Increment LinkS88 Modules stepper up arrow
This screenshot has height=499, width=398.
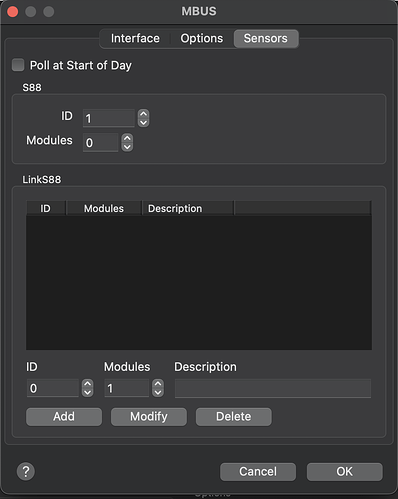coord(158,384)
